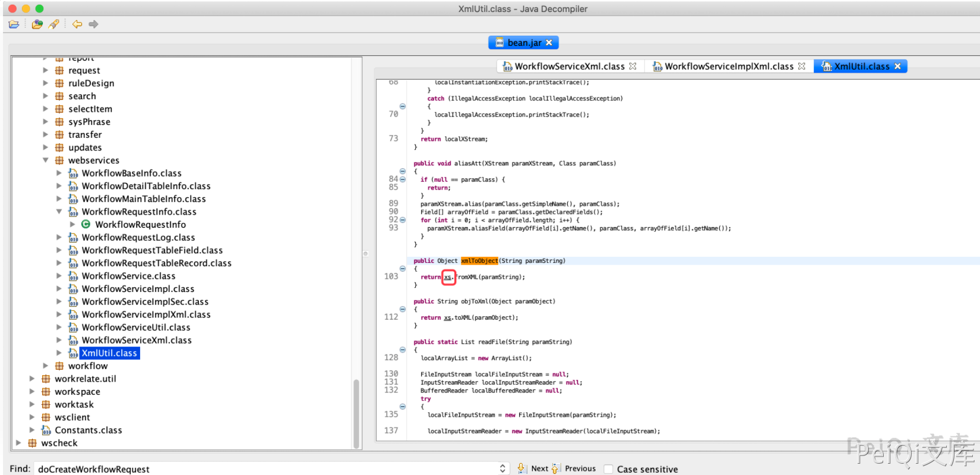
Task: Switch to WorkflowServiceXml.class tab
Action: [x=569, y=67]
